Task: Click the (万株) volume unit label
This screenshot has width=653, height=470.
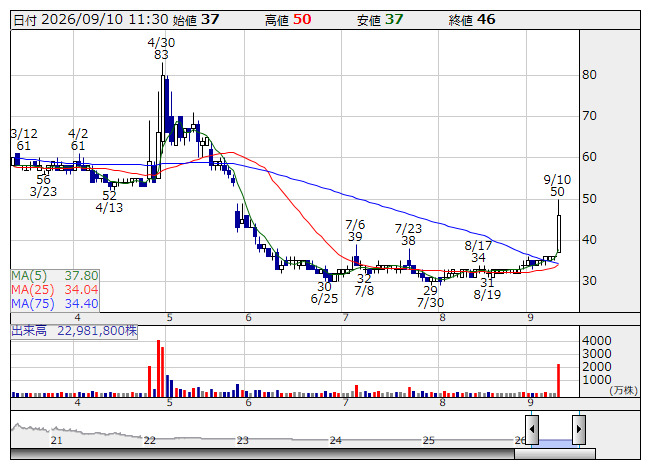Action: pos(623,390)
